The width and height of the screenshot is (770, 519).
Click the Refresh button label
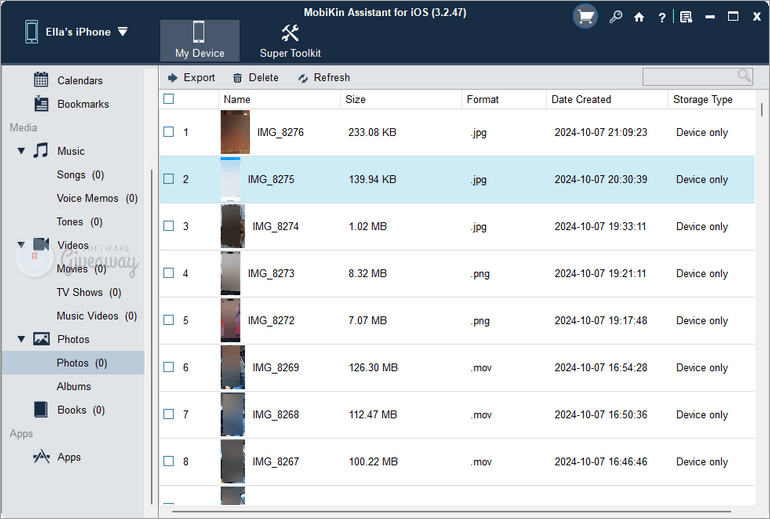point(332,78)
